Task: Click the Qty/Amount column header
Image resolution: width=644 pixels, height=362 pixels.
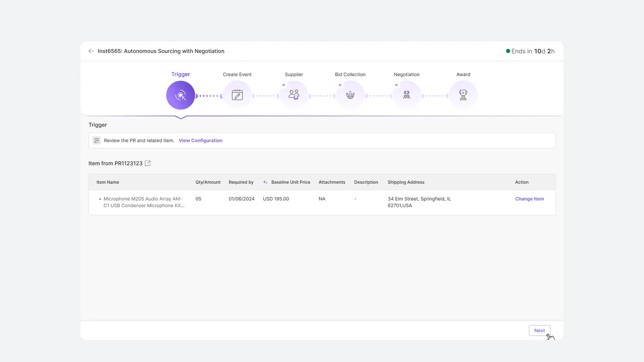Action: click(208, 182)
